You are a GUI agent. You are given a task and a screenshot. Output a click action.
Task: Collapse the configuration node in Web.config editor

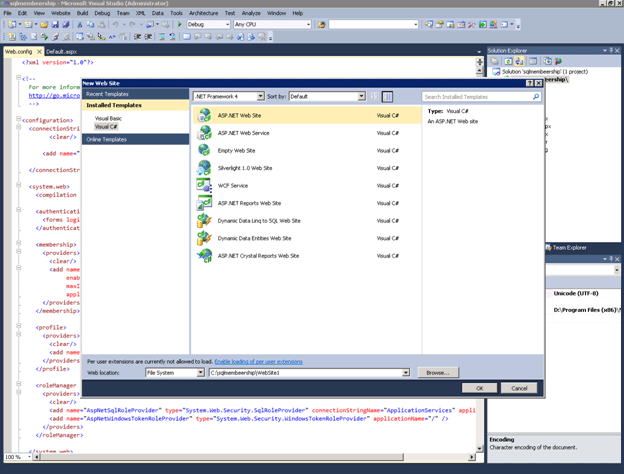click(18, 119)
